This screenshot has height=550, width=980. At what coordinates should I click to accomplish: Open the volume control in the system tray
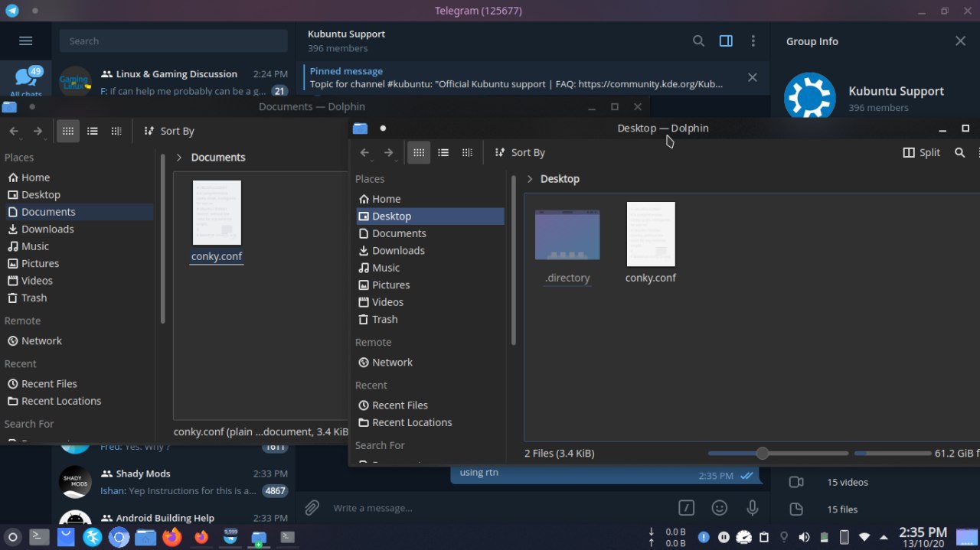click(804, 537)
